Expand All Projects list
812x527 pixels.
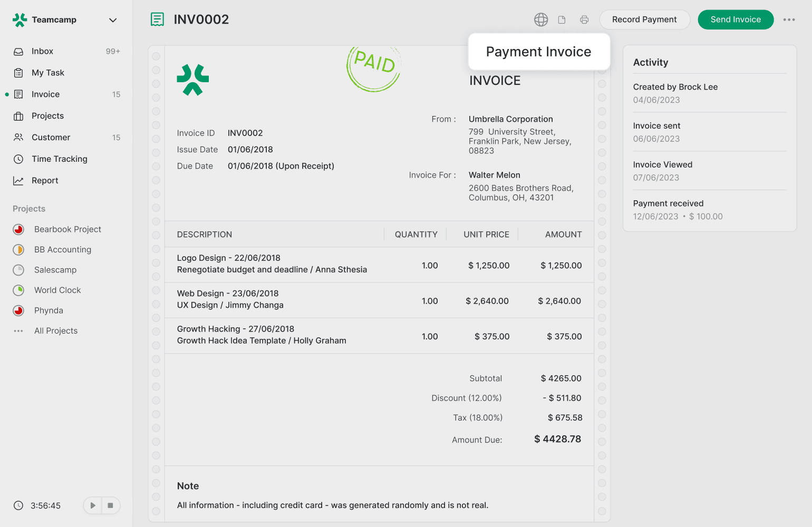point(55,331)
